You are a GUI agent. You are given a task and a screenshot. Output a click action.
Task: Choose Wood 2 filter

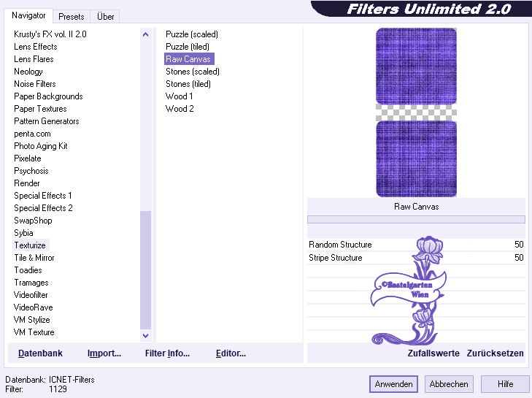pos(180,109)
